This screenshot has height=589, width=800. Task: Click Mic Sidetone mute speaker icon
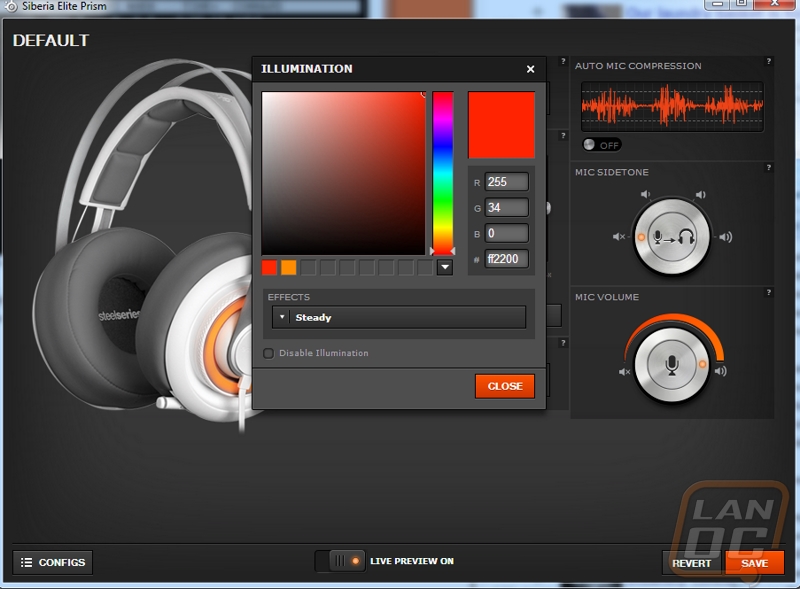tap(619, 237)
